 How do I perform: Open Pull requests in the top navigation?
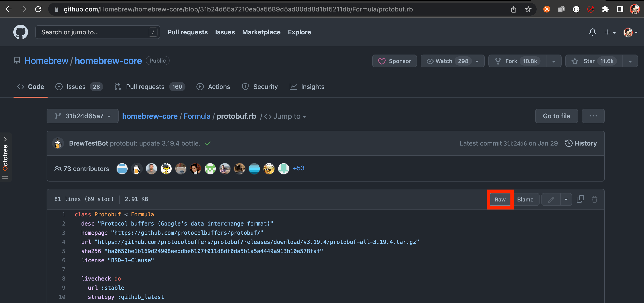(x=188, y=32)
